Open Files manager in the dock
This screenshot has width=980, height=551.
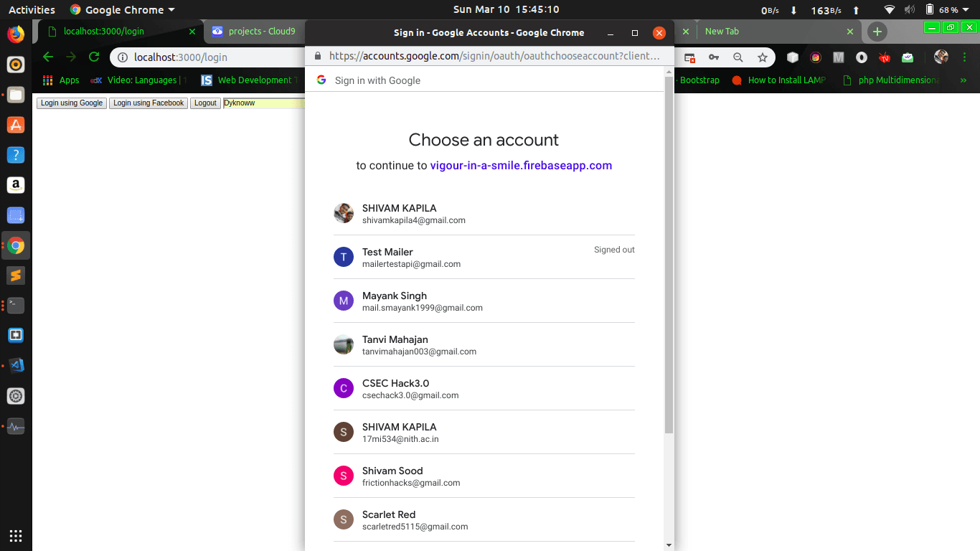click(x=16, y=95)
